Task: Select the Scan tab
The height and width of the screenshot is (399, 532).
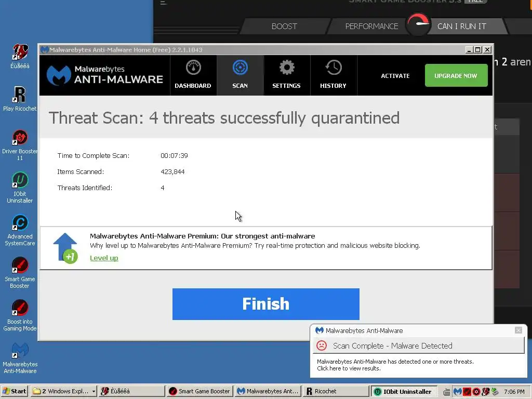Action: 240,75
